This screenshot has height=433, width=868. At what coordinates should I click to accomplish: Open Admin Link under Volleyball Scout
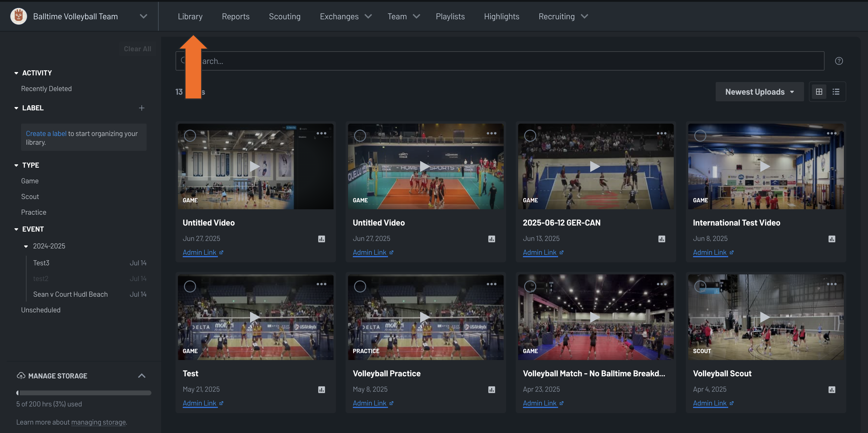coord(710,403)
